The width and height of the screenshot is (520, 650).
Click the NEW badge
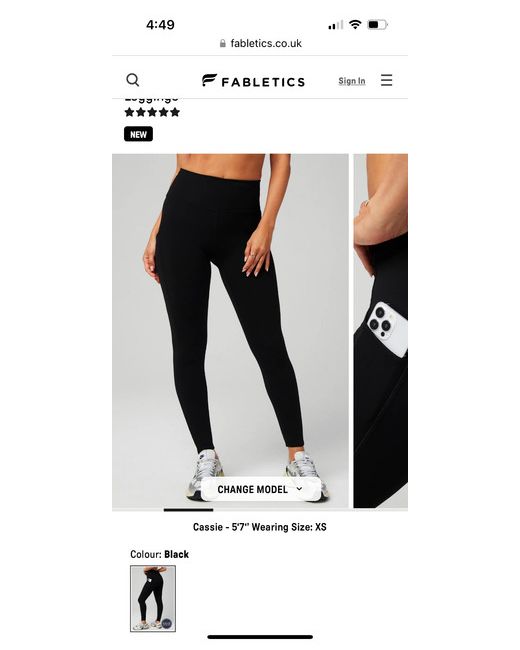139,134
